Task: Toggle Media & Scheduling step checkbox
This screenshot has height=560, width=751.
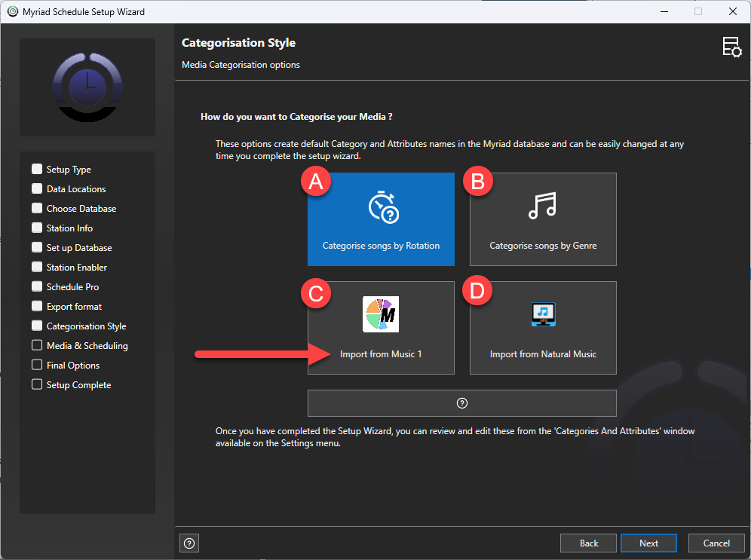Action: (37, 346)
